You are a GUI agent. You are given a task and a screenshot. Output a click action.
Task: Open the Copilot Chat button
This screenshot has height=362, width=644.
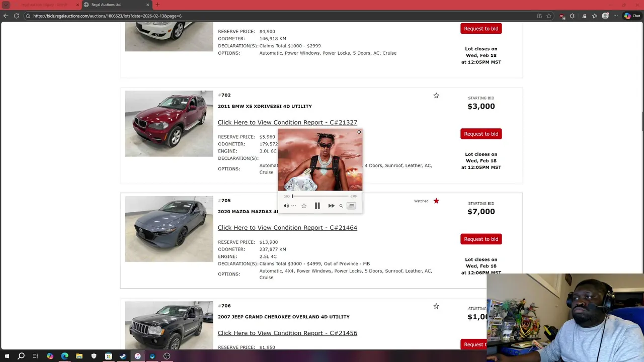click(632, 16)
